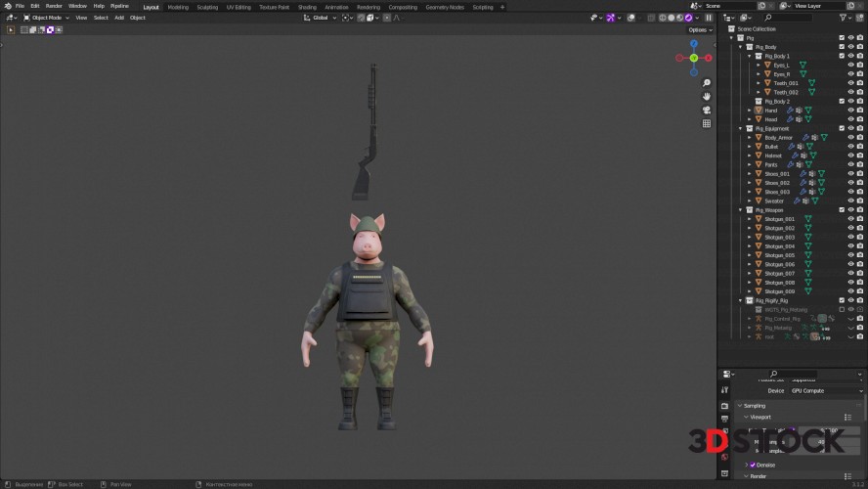Open Global transform orientation dropdown
Image resolution: width=868 pixels, height=489 pixels.
pos(320,18)
